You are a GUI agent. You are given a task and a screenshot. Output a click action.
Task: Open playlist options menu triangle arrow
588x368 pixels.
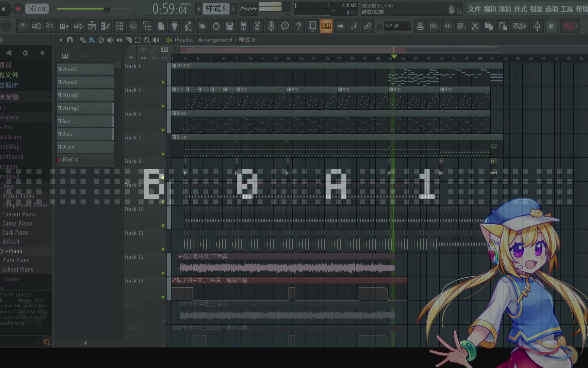61,40
